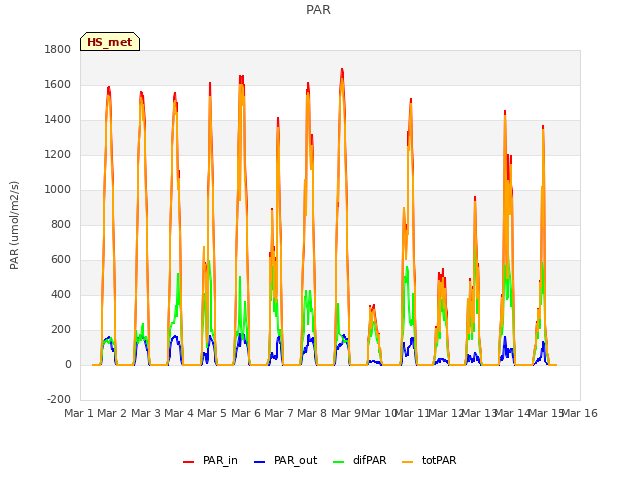Click the Mar 4 x-axis label
This screenshot has width=640, height=480.
(179, 413)
